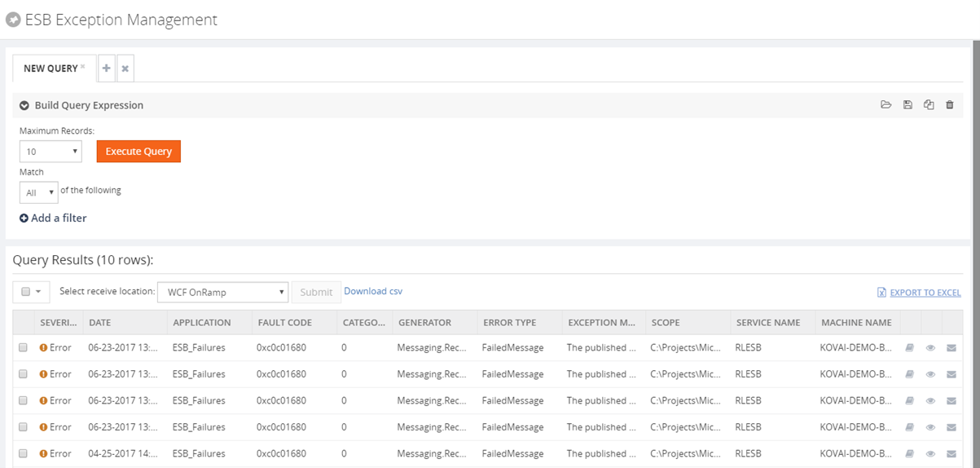Click the Download csv link
The height and width of the screenshot is (468, 980).
373,291
